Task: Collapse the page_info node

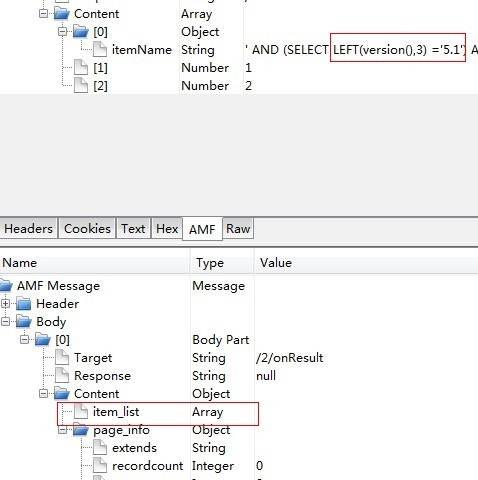Action: coord(62,430)
